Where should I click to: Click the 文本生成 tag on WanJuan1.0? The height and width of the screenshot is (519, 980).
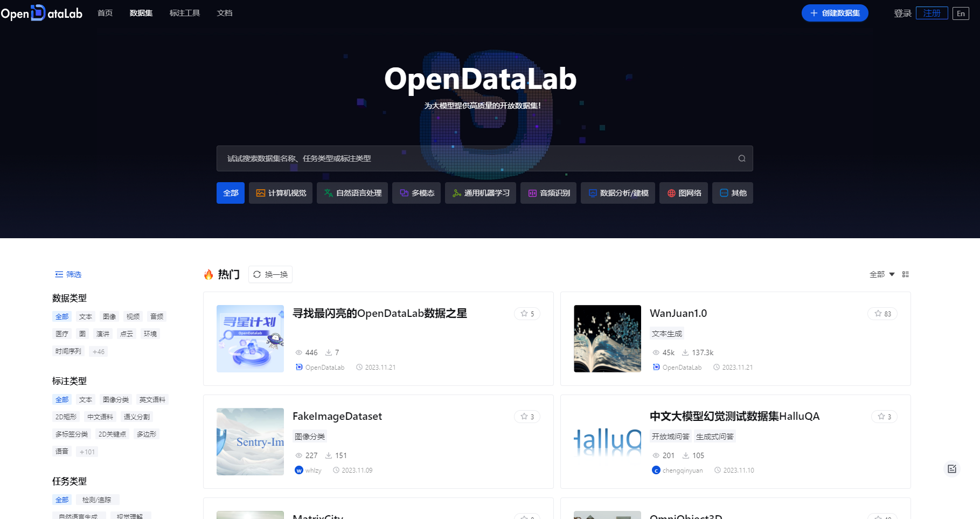click(667, 334)
